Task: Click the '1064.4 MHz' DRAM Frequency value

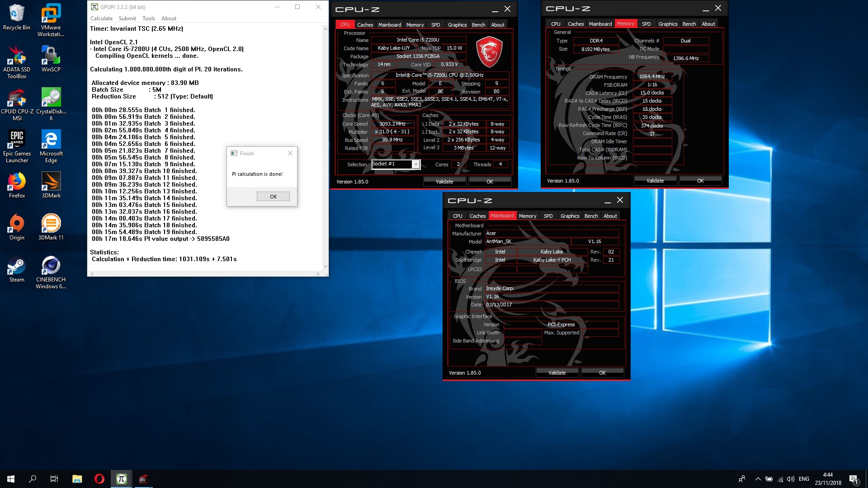Action: tap(652, 76)
